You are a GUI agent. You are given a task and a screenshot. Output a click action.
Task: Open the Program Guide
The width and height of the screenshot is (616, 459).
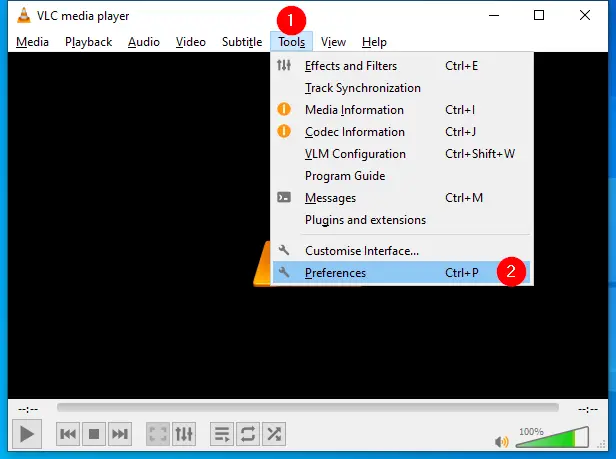tap(402, 176)
